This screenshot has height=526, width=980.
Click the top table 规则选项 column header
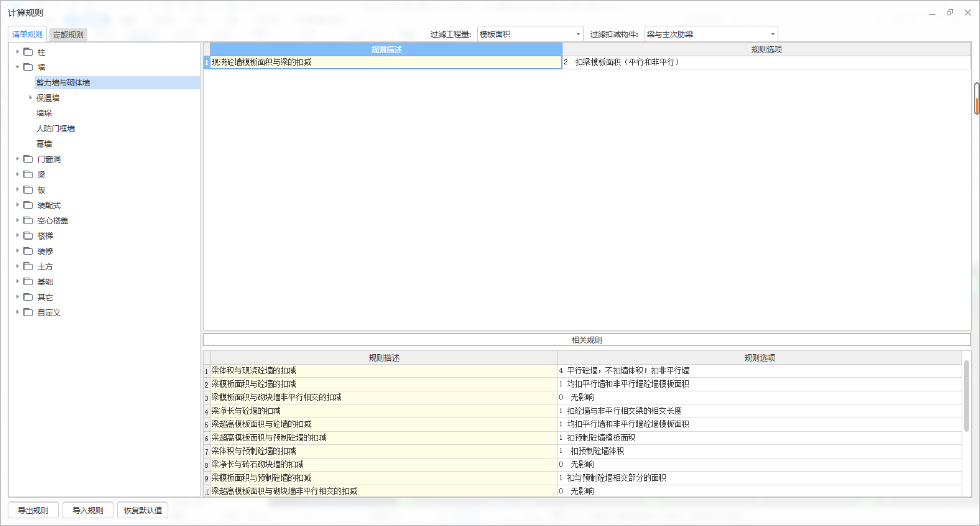coord(767,50)
